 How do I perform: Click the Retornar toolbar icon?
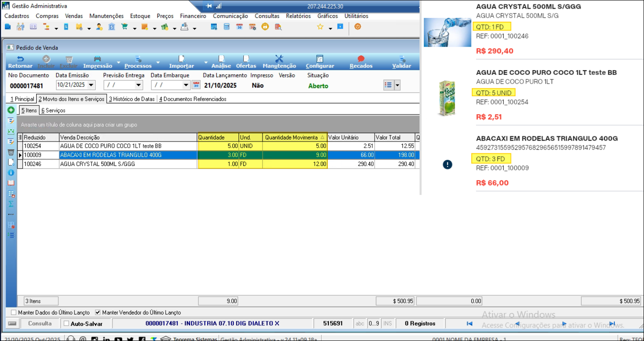(x=20, y=59)
